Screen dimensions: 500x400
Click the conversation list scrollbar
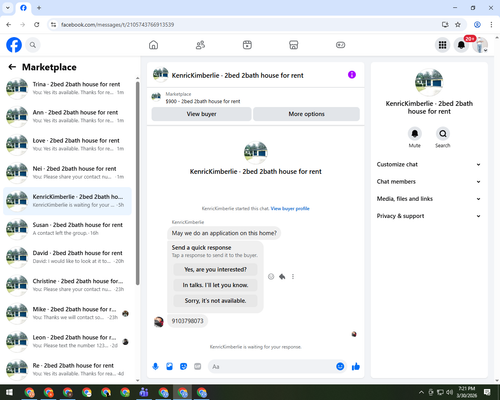click(137, 183)
